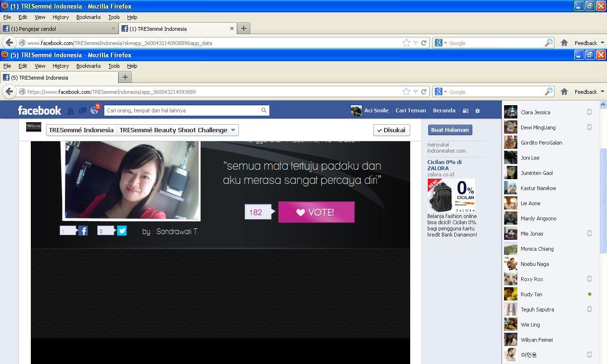Open Cicilan 0% di ZALORA ad link
The width and height of the screenshot is (607, 364).
coord(444,165)
